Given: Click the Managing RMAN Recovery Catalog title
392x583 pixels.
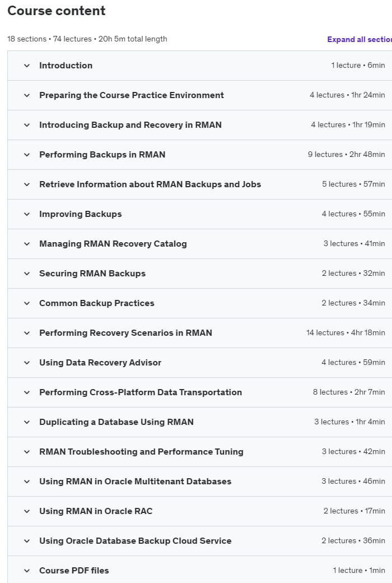Looking at the screenshot, I should 113,244.
